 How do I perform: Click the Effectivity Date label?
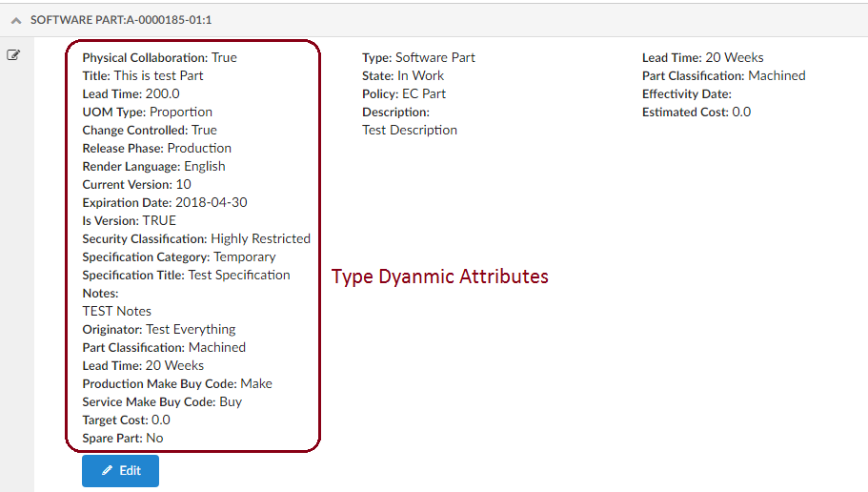tap(686, 93)
